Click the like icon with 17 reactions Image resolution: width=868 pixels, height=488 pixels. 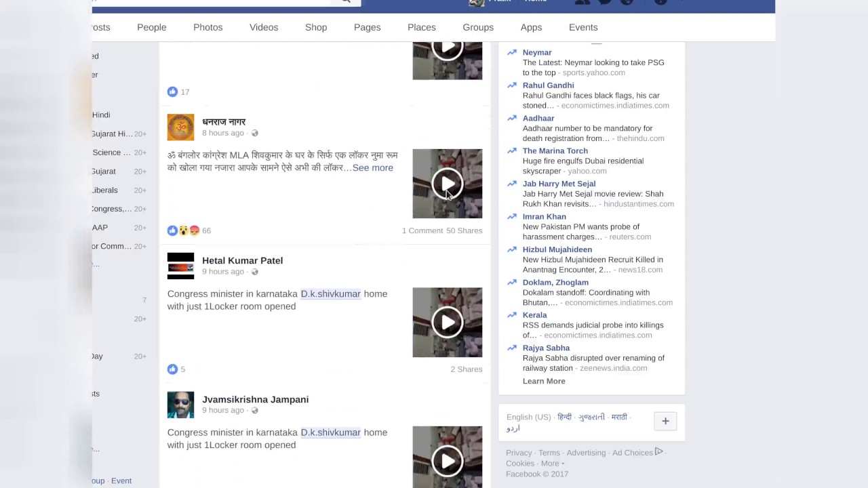(172, 91)
